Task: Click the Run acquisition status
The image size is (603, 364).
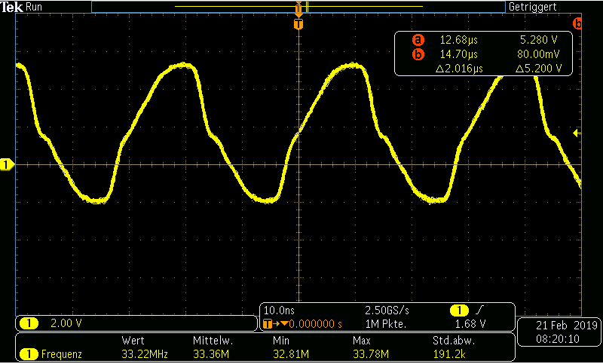Action: (x=34, y=7)
